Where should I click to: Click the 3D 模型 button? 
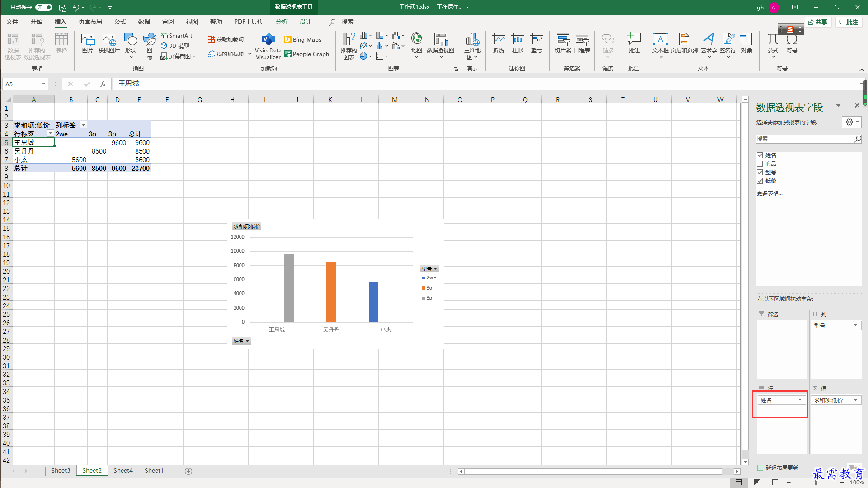click(175, 46)
